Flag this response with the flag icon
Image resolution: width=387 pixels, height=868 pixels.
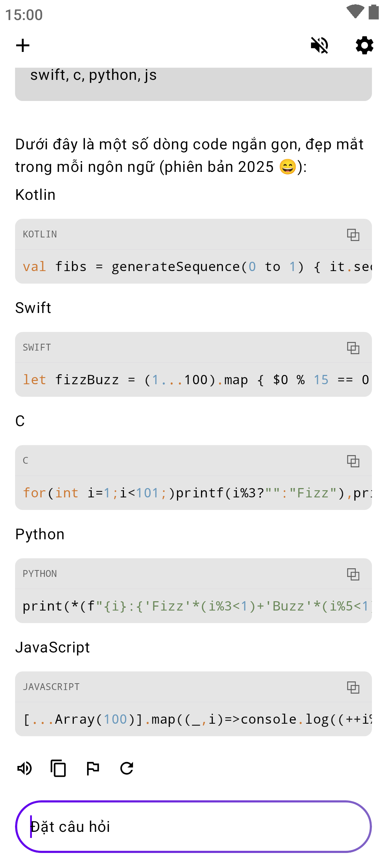(93, 768)
